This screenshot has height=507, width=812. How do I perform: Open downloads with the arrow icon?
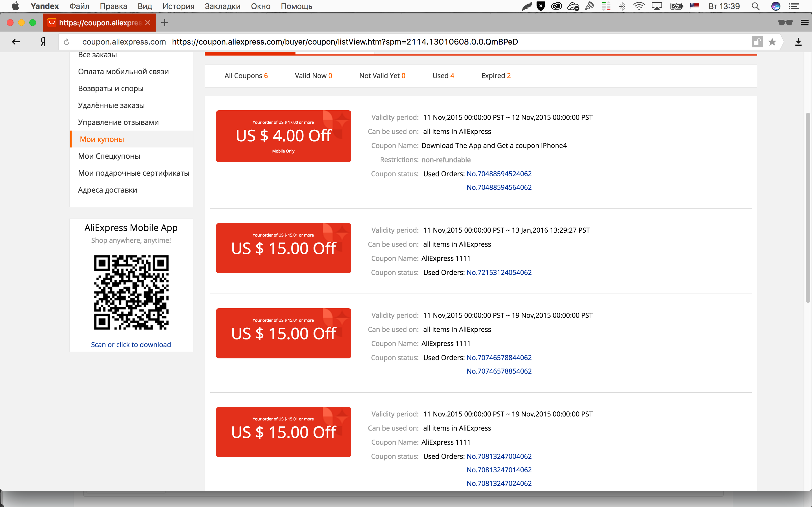point(798,42)
